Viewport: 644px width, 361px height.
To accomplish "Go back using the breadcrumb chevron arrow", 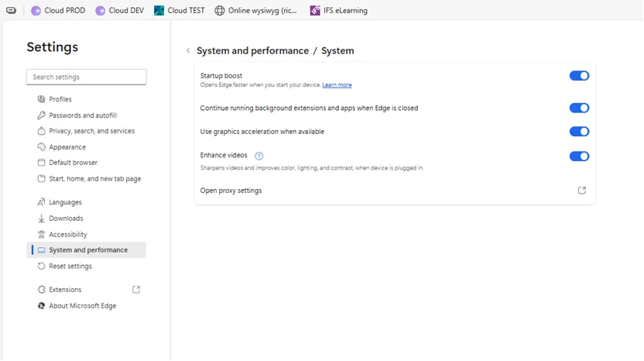I will (x=188, y=51).
